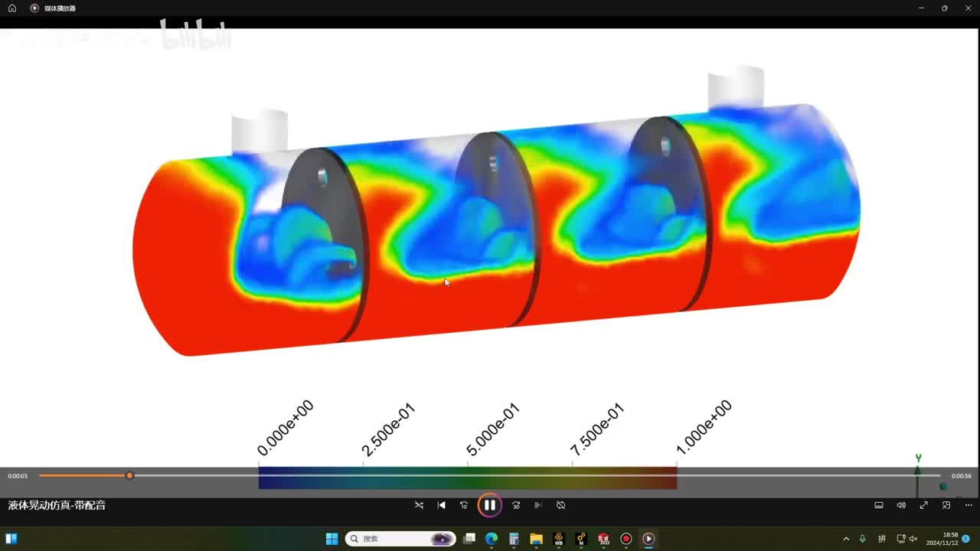Toggle shuffle mode in media player
The image size is (980, 551).
point(419,505)
